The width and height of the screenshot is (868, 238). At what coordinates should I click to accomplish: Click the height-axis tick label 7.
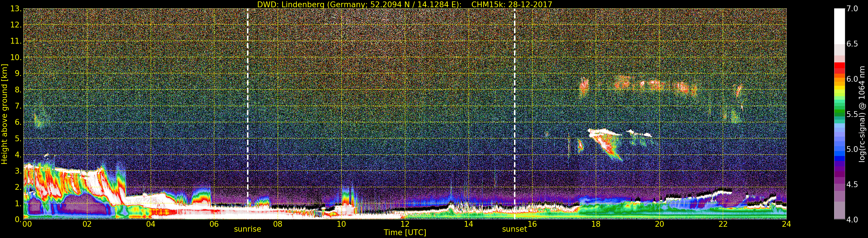pyautogui.click(x=18, y=106)
